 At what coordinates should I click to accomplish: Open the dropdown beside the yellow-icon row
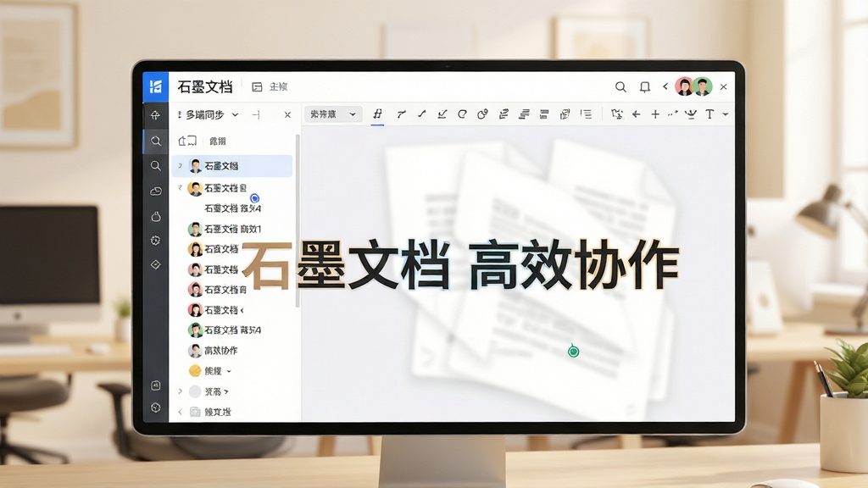(x=229, y=371)
